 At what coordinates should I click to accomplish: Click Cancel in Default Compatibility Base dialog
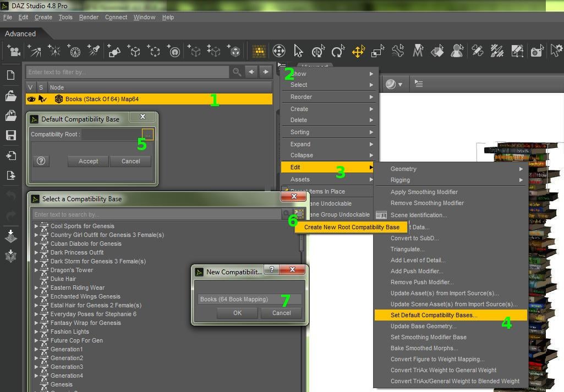(x=130, y=161)
